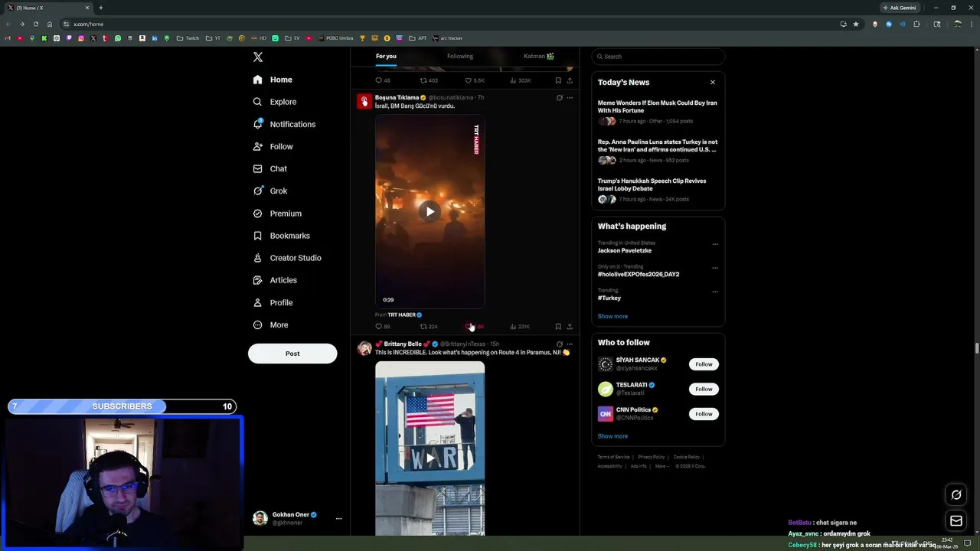Open options for #Turkey trend
This screenshot has height=551, width=980.
coord(715,292)
